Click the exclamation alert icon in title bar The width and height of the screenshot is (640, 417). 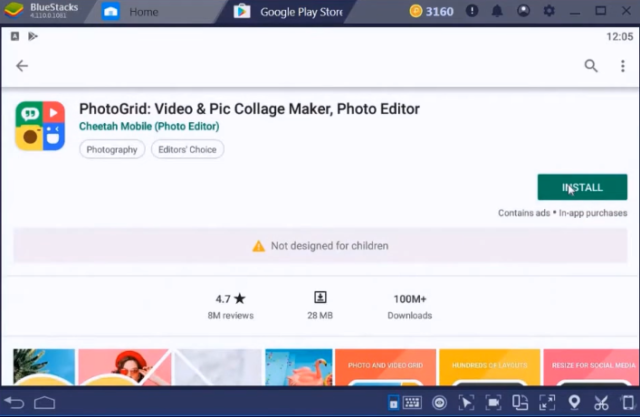click(472, 11)
